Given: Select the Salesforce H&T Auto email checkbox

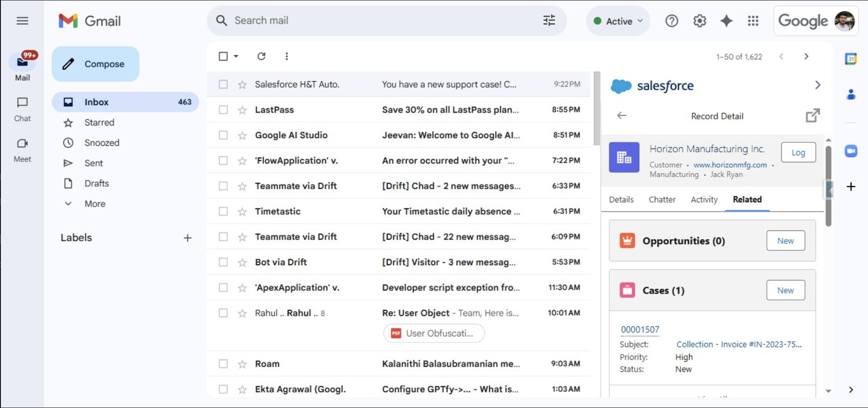Looking at the screenshot, I should coord(223,84).
